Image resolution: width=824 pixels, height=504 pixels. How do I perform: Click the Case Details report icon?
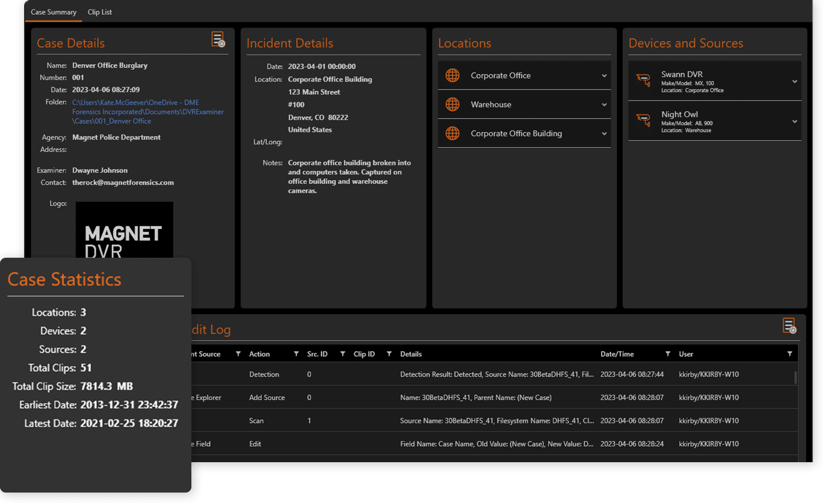tap(218, 40)
